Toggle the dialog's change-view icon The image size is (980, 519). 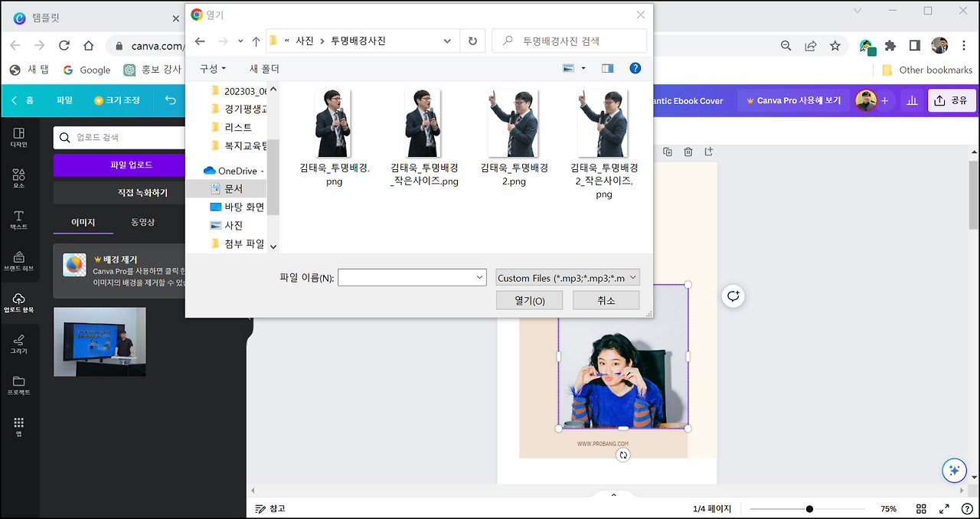point(570,68)
